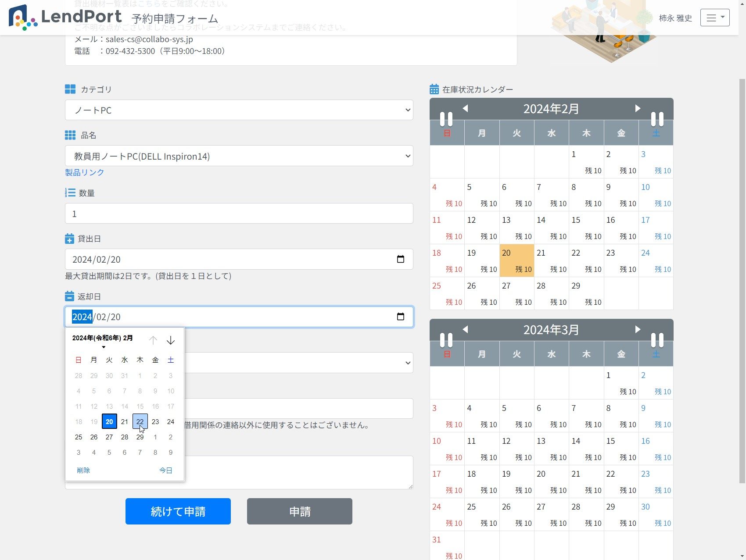
Task: Click 今日 in the date picker
Action: click(x=166, y=470)
